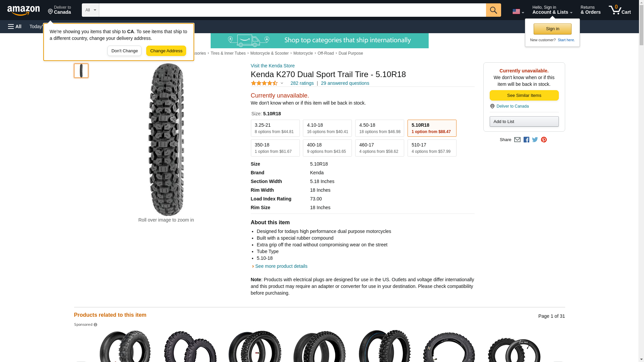Share on Twitter icon
The image size is (644, 362).
click(535, 140)
